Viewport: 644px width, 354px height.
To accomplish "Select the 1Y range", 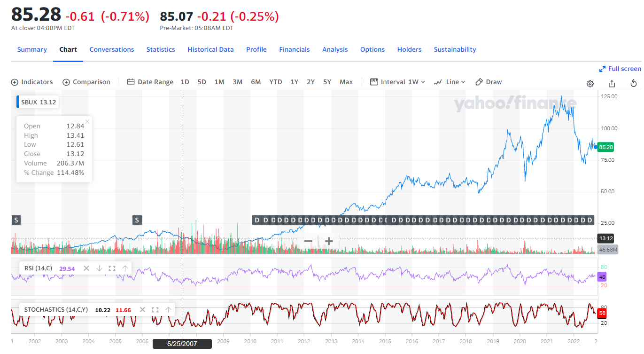I will [x=294, y=82].
